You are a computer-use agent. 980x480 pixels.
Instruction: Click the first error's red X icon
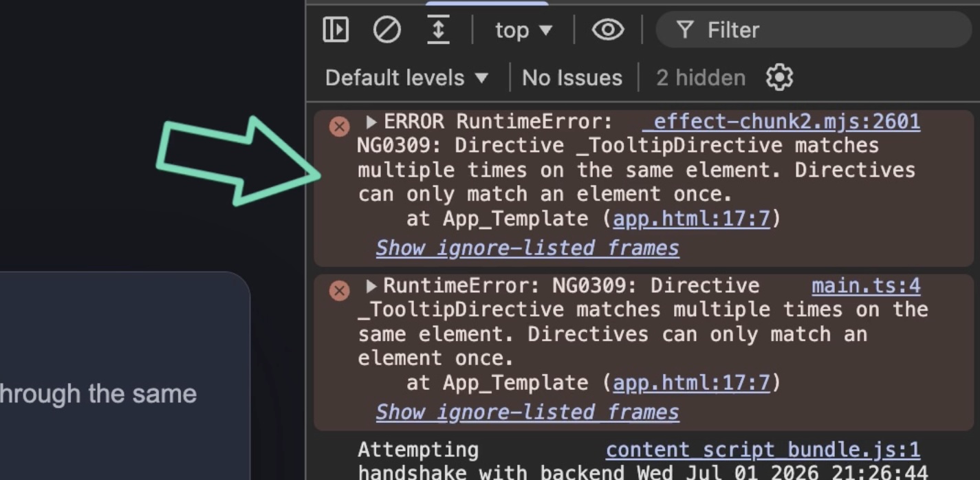[339, 127]
